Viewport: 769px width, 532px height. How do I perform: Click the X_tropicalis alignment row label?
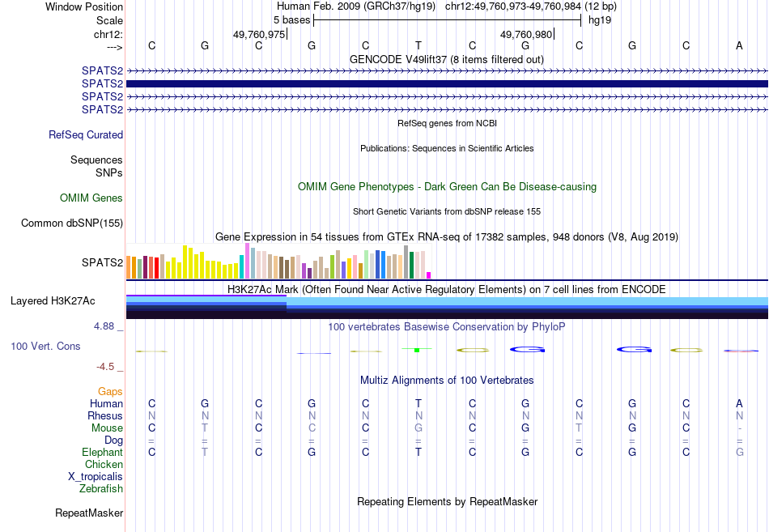click(x=96, y=477)
